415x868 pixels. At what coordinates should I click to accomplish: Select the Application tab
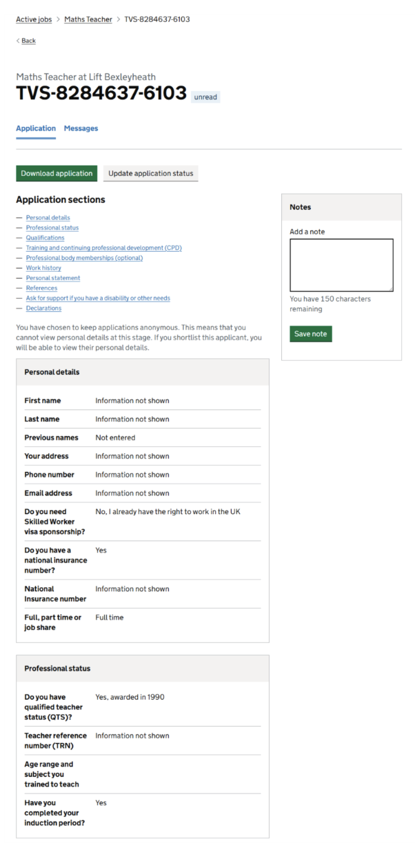click(x=36, y=128)
